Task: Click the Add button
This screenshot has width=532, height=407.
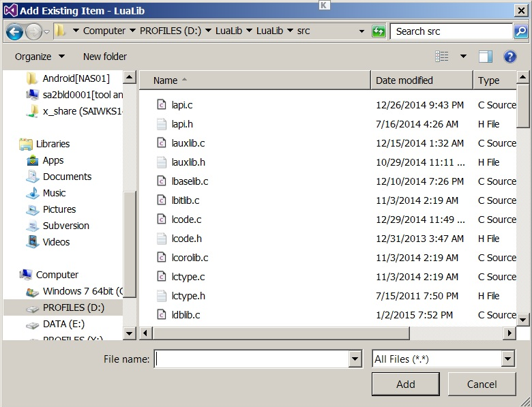Action: click(405, 384)
